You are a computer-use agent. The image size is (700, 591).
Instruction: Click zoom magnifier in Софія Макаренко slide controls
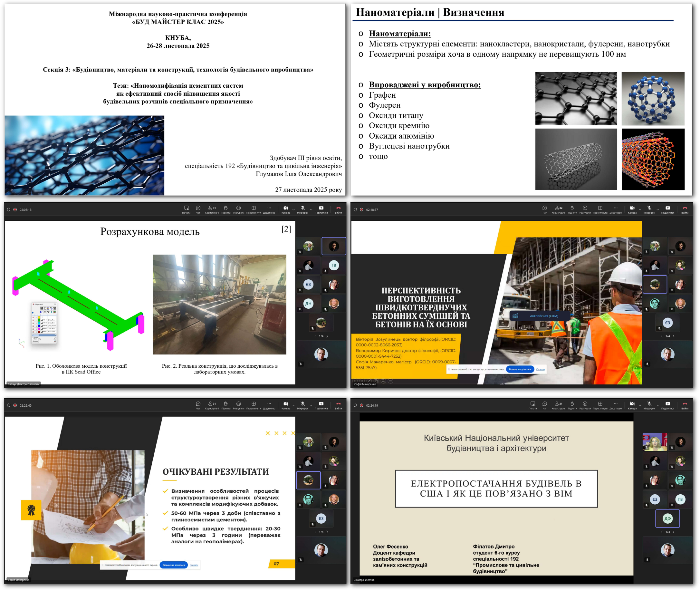pyautogui.click(x=383, y=381)
